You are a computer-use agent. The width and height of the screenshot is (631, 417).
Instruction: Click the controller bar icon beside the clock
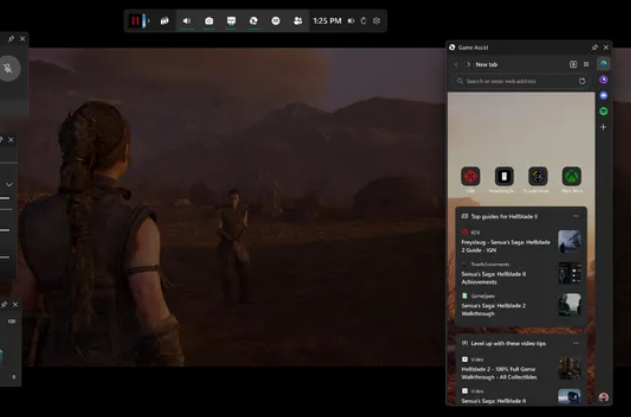[x=351, y=21]
